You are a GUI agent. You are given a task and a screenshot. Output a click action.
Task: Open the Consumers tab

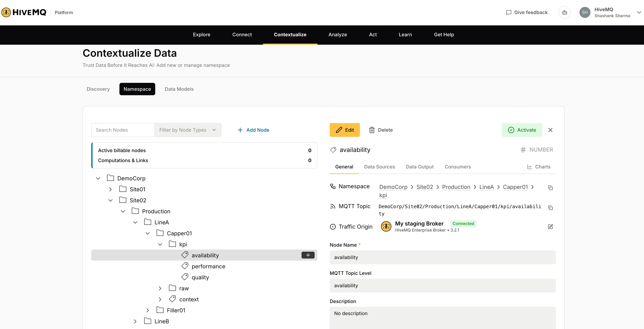(457, 167)
